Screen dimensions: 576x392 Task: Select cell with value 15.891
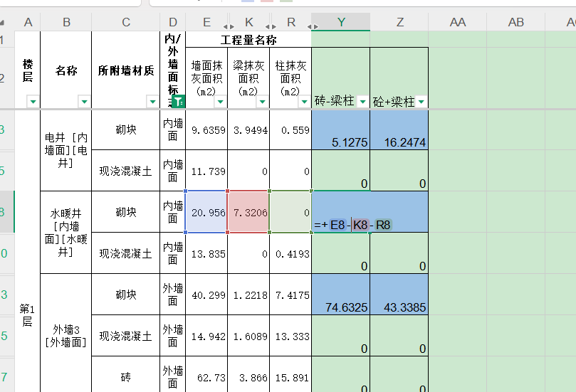290,374
